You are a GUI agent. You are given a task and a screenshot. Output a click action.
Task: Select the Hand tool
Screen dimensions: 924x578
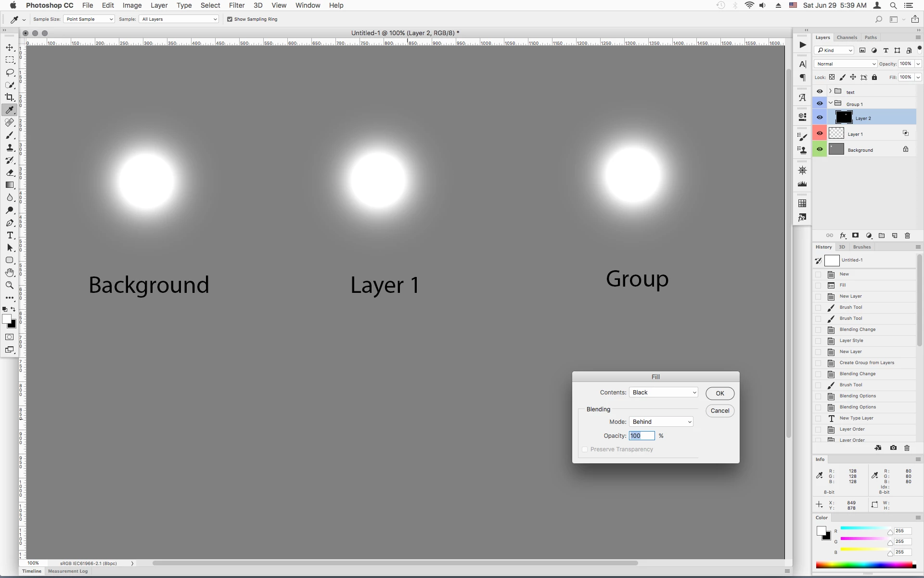pyautogui.click(x=10, y=273)
